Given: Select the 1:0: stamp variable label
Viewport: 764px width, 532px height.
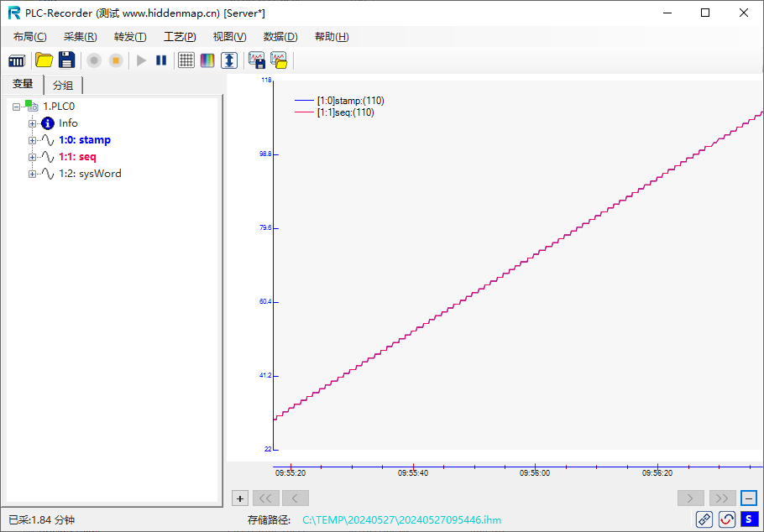Looking at the screenshot, I should [85, 140].
